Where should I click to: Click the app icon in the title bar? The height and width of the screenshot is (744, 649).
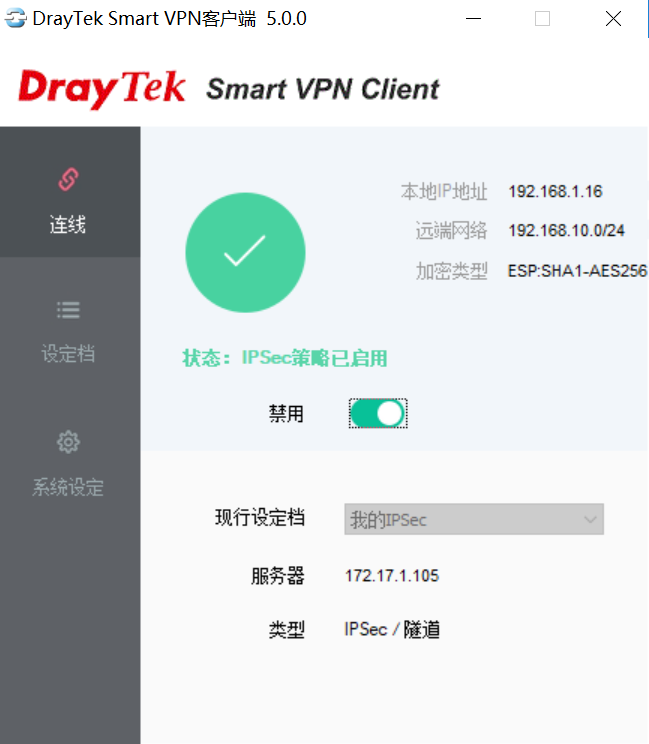click(15, 19)
